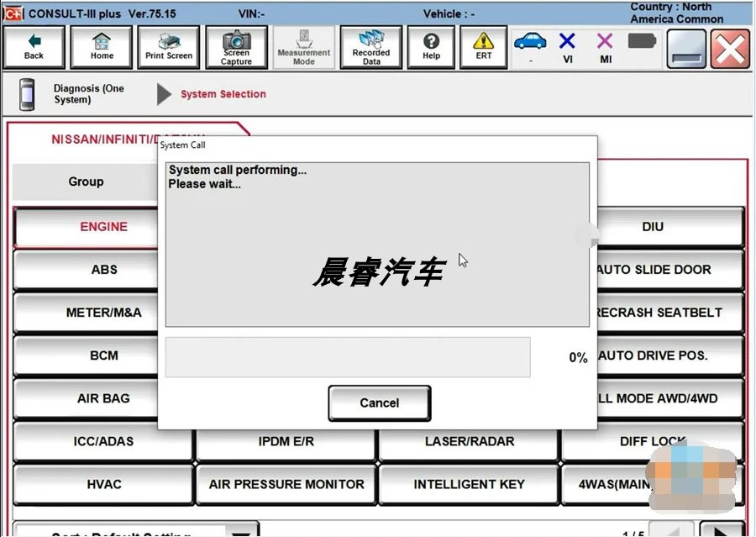Image resolution: width=756 pixels, height=537 pixels.
Task: Select the ALL MODE AWD/4WD system
Action: point(670,398)
